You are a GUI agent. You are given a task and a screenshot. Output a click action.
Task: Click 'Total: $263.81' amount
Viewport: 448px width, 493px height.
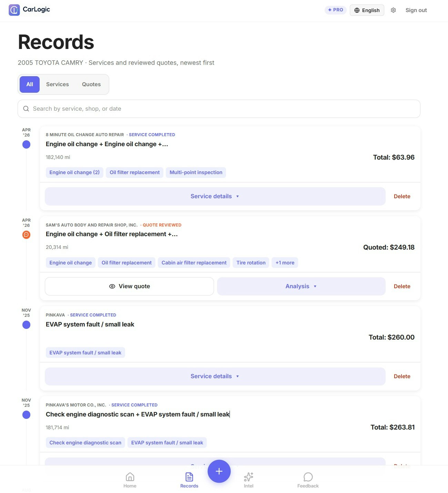point(393,427)
